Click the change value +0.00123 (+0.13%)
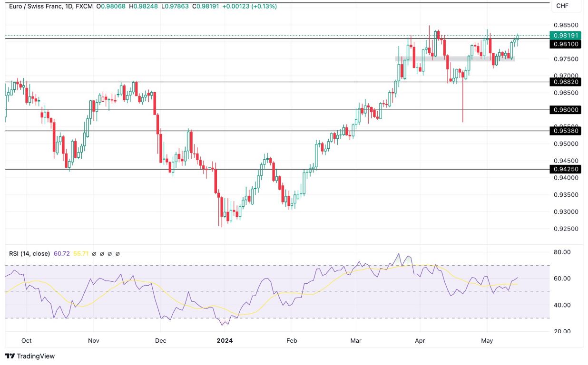The width and height of the screenshot is (588, 365). (x=250, y=6)
